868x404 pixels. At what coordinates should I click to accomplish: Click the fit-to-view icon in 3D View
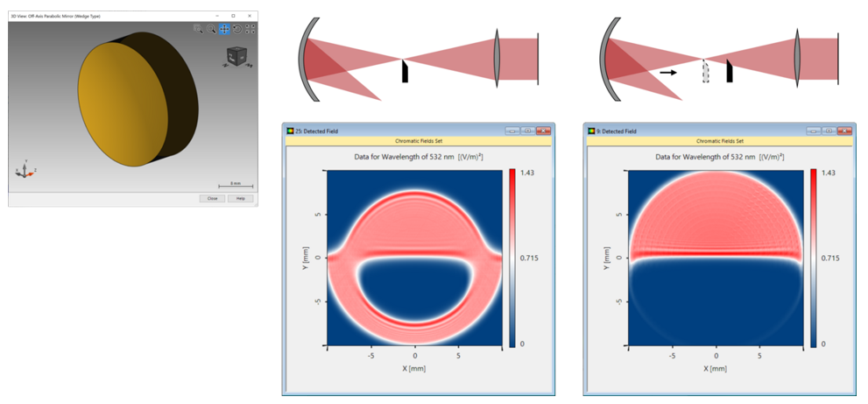point(250,29)
